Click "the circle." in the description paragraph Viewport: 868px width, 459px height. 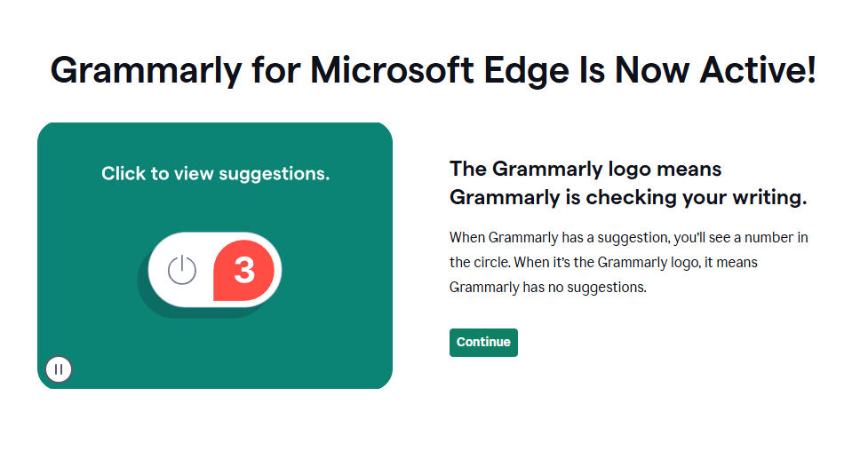click(x=475, y=263)
